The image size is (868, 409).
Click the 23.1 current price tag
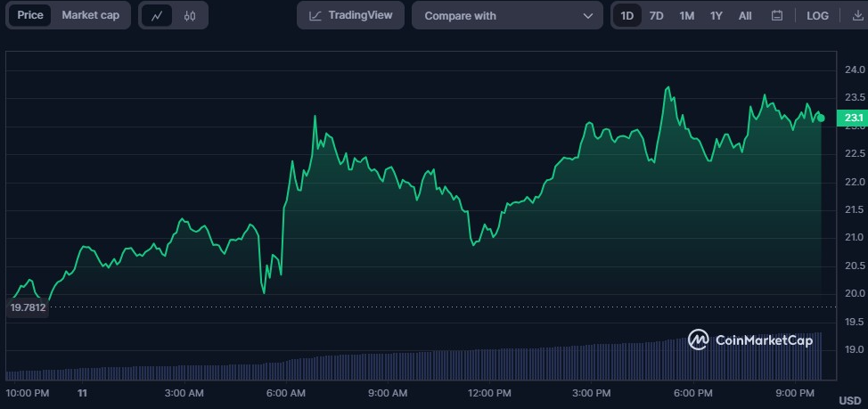pos(853,118)
